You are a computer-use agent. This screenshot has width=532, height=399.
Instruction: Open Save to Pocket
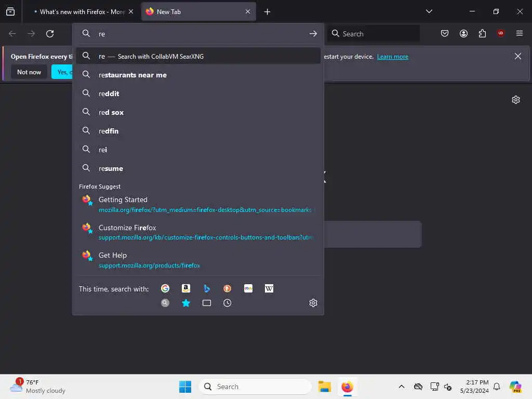[x=445, y=33]
